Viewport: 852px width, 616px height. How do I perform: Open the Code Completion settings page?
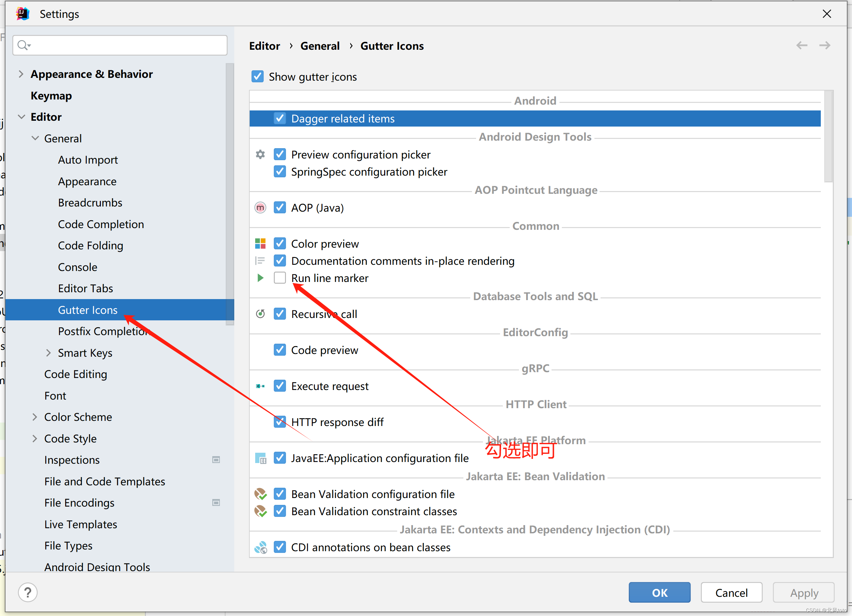point(101,224)
